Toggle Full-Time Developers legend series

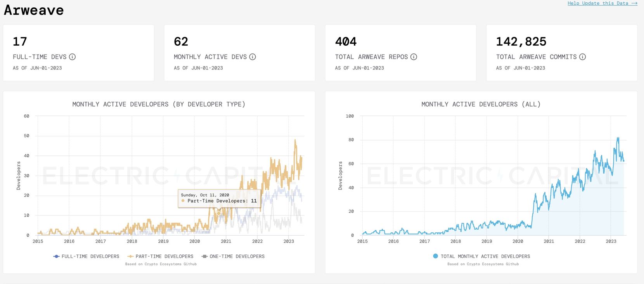coord(86,256)
